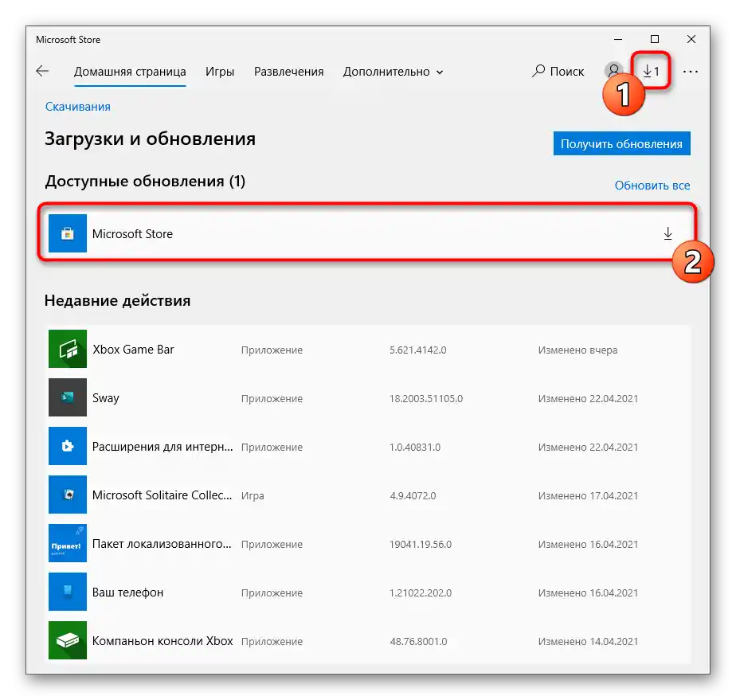
Task: Click version 18.2003.51105.0 text
Action: tap(426, 399)
